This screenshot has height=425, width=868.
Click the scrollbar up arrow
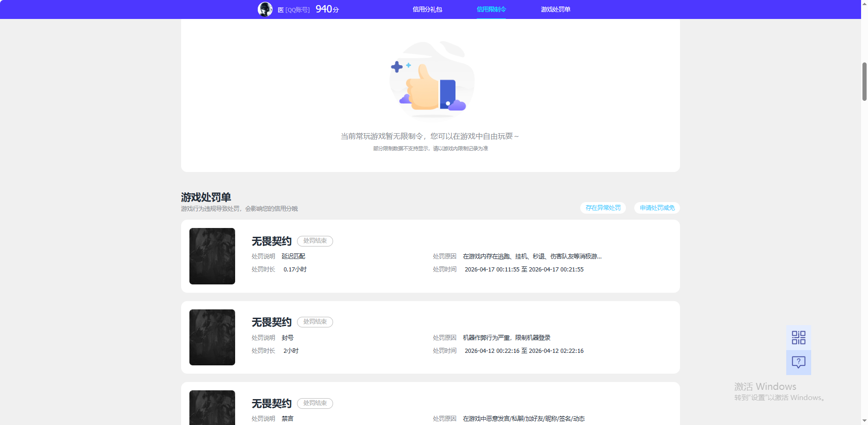tap(864, 3)
